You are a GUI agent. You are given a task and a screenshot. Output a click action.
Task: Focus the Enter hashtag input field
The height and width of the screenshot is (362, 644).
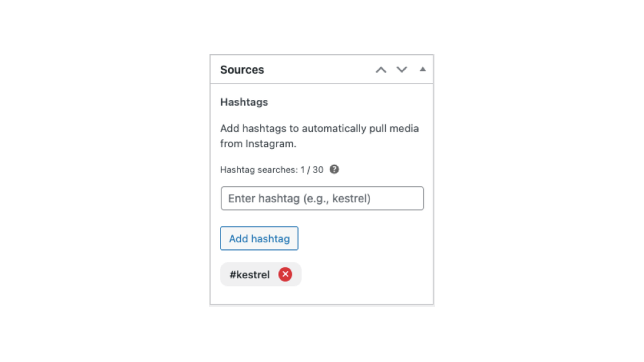322,198
